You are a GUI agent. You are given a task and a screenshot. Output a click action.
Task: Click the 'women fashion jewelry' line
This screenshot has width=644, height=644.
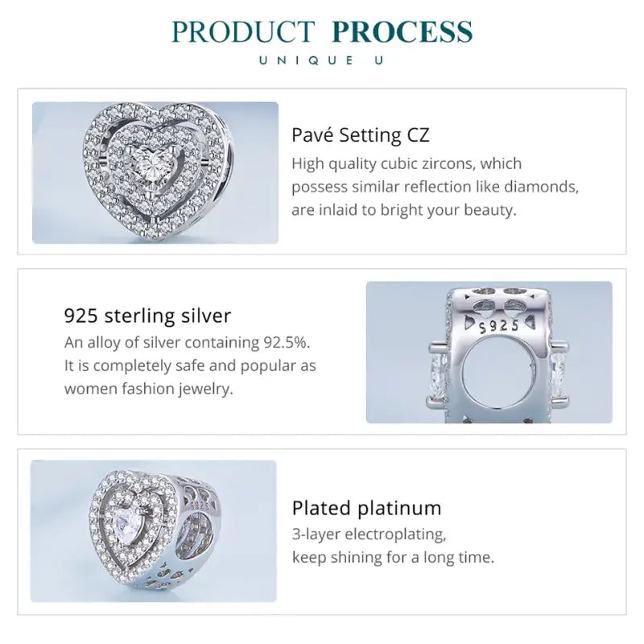click(149, 389)
